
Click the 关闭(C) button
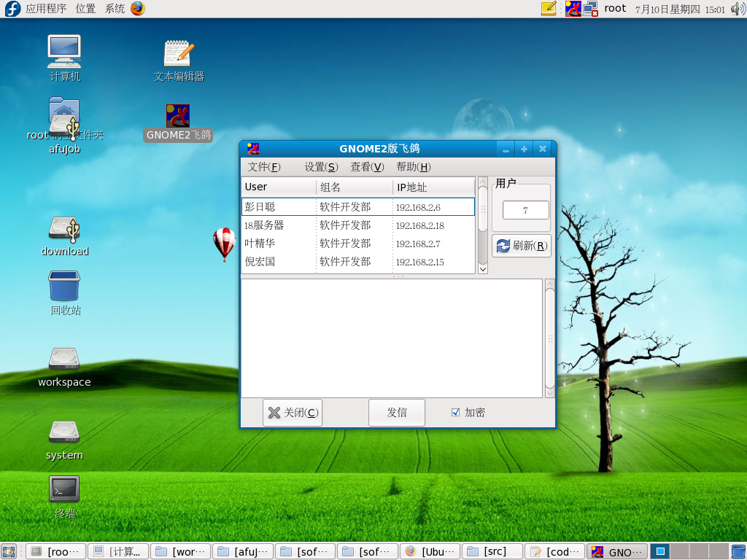click(x=293, y=413)
